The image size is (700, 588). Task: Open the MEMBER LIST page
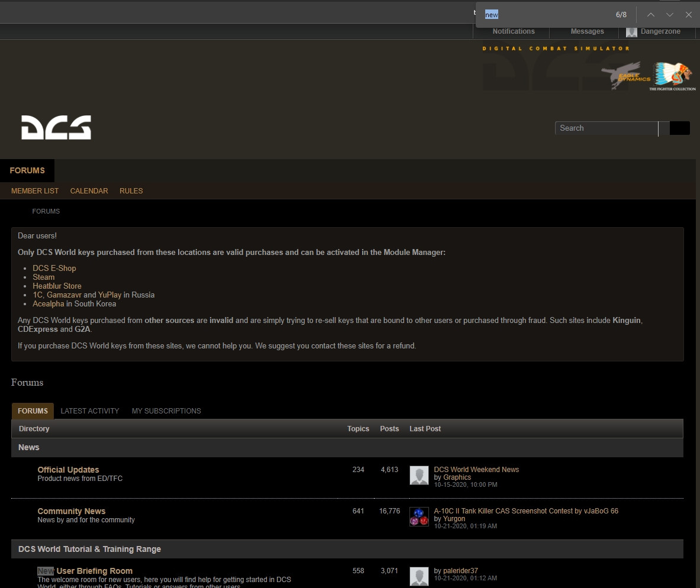35,190
